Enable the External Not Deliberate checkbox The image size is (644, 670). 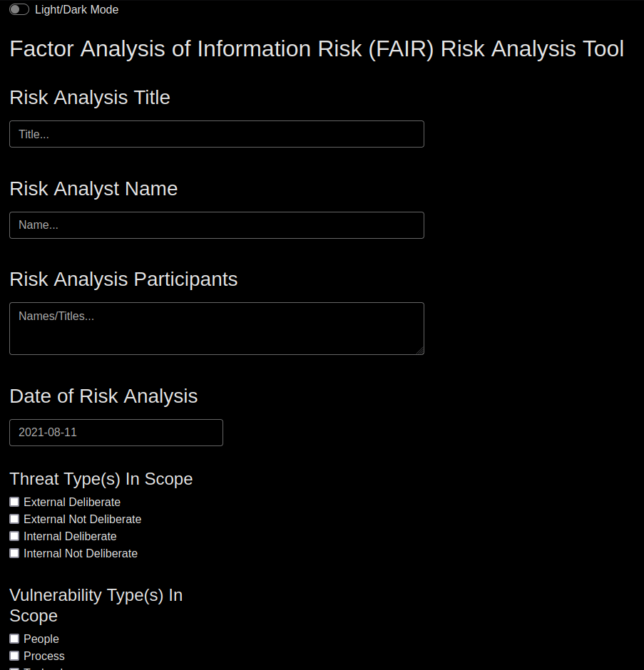point(14,519)
